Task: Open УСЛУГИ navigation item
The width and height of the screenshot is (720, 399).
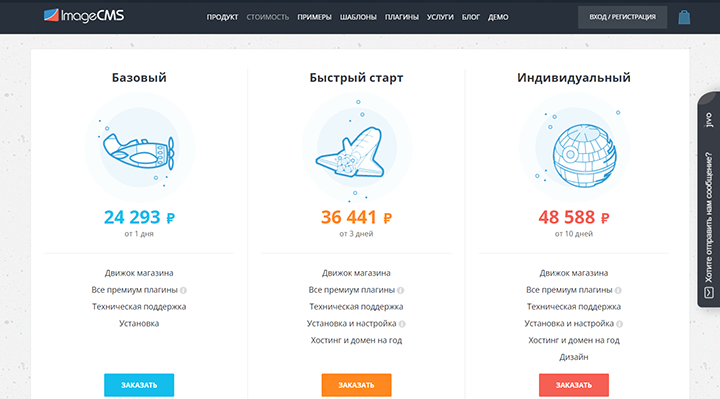Action: pyautogui.click(x=440, y=17)
